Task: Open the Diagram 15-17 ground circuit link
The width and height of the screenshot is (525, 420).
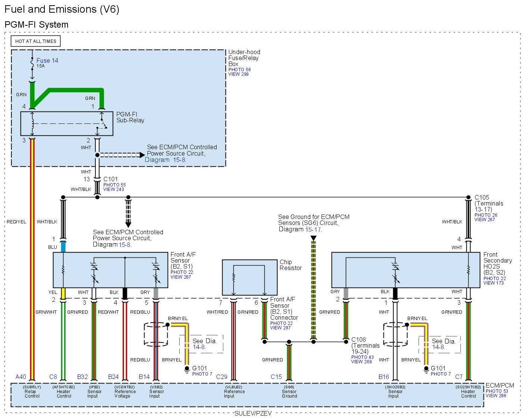Action: [x=313, y=229]
